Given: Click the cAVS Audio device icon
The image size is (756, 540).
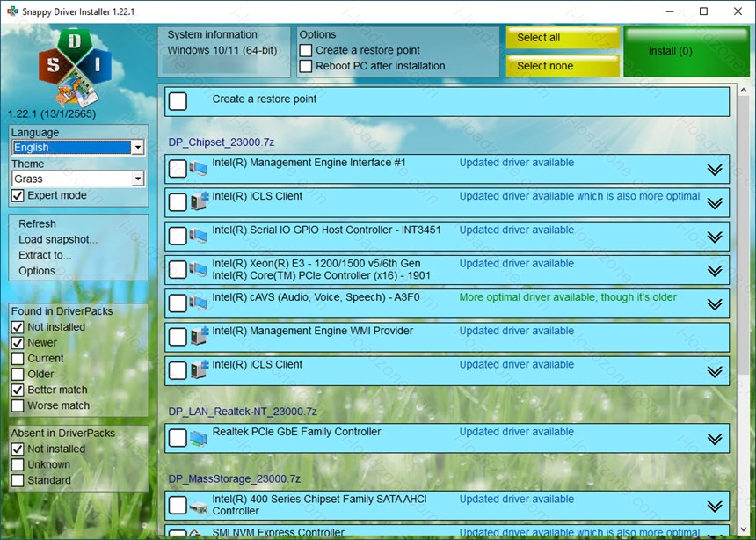Looking at the screenshot, I should point(198,303).
